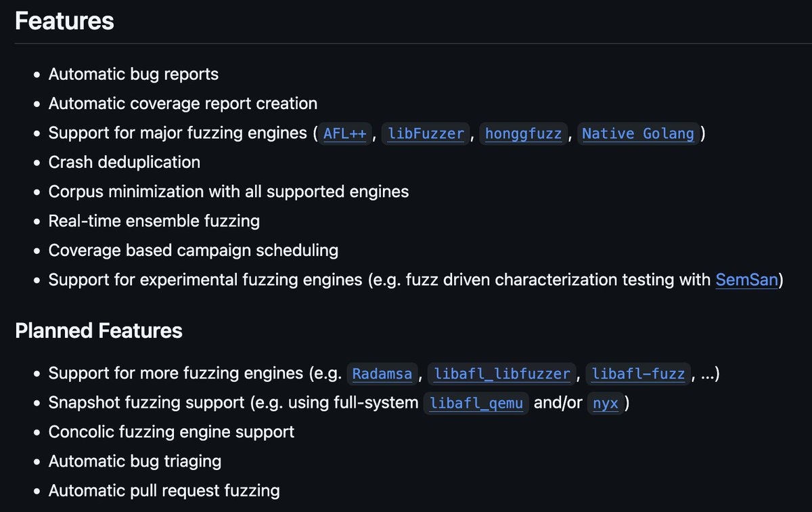Open the SemSan hyperlink
This screenshot has height=512, width=812.
746,280
